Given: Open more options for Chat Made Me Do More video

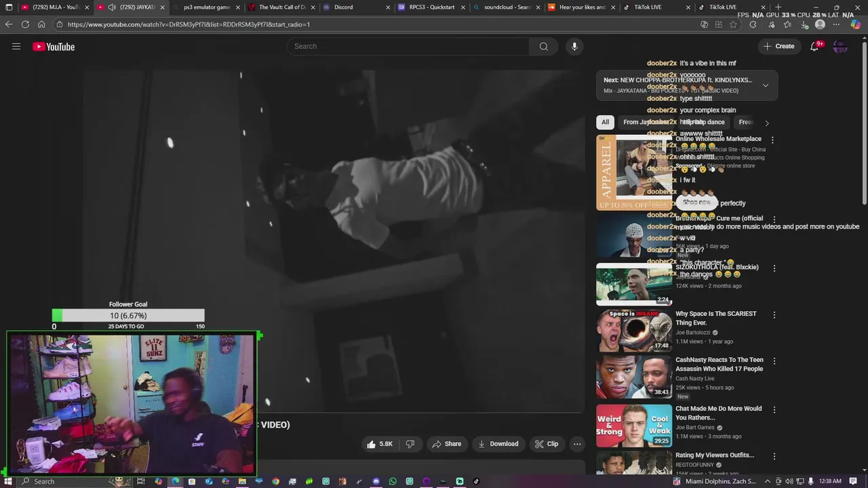Looking at the screenshot, I should pyautogui.click(x=774, y=410).
